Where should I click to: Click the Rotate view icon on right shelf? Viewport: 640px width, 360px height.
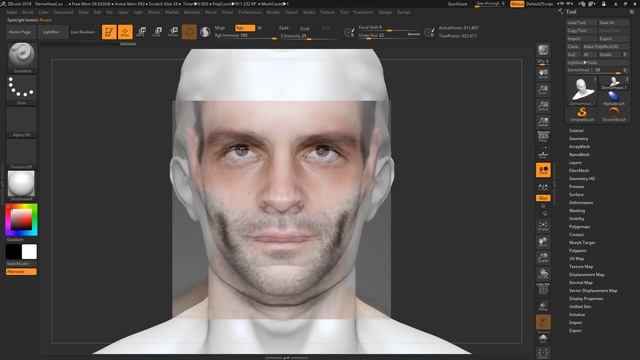coord(543,273)
